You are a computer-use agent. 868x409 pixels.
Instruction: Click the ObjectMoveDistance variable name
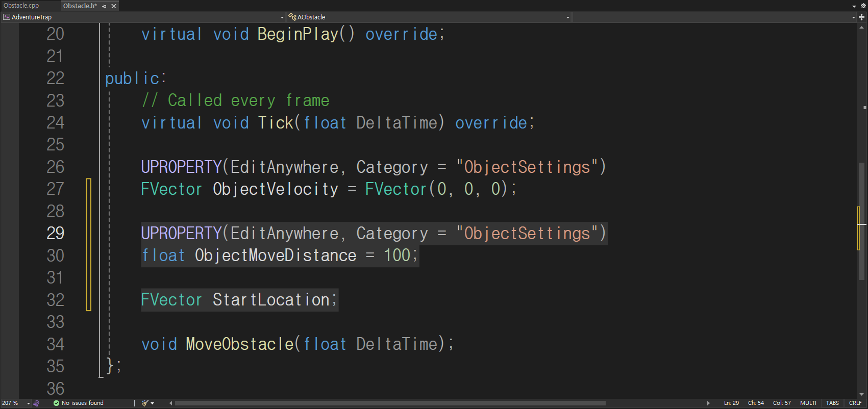pyautogui.click(x=276, y=255)
